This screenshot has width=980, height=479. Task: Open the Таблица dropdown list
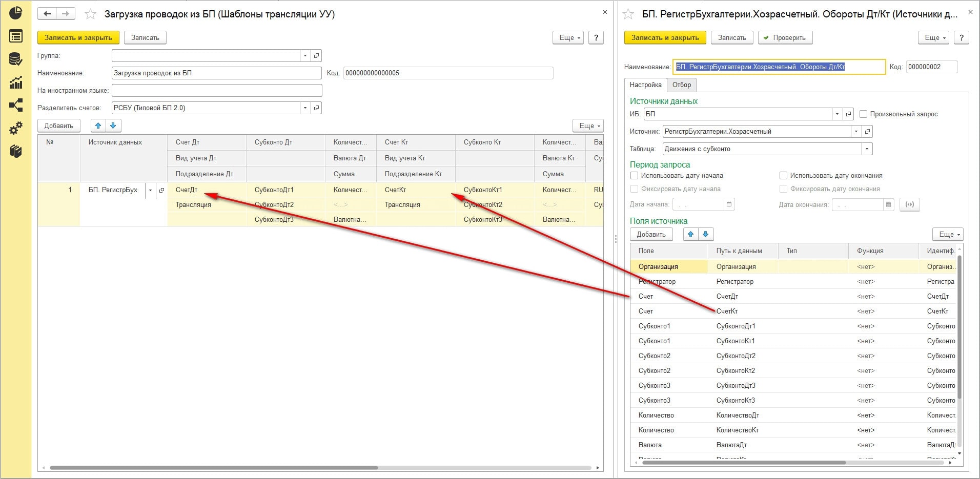coord(867,149)
